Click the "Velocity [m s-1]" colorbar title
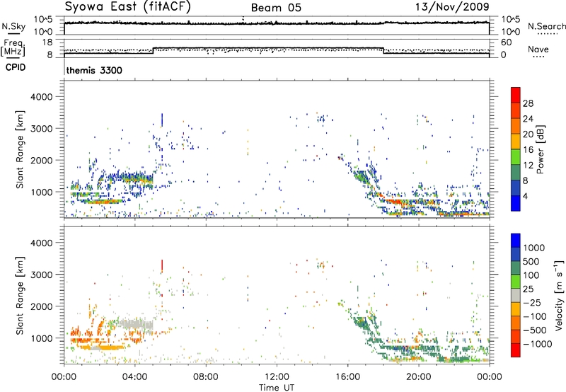 (560, 295)
